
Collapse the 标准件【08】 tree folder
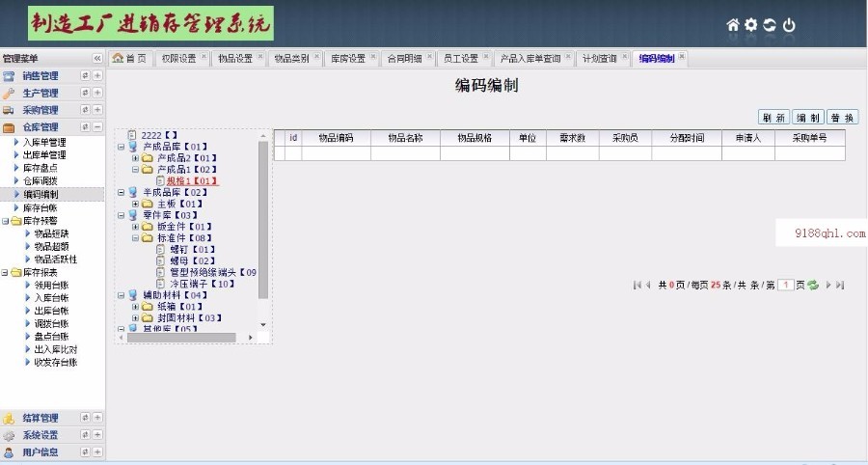135,238
